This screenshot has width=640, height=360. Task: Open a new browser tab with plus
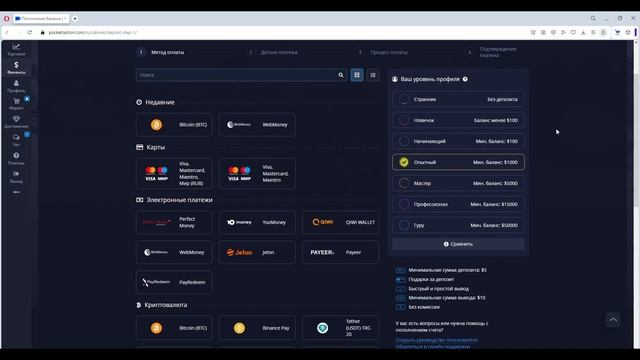pos(75,18)
